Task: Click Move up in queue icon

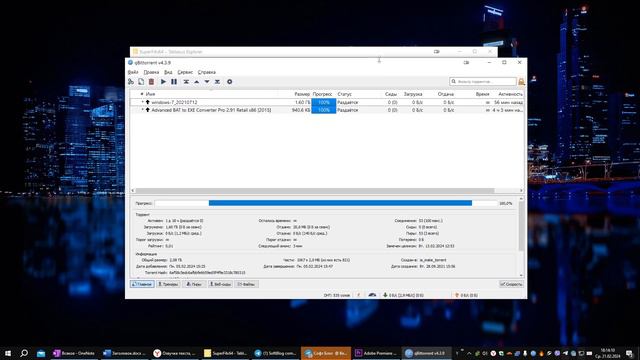Action: tap(197, 82)
